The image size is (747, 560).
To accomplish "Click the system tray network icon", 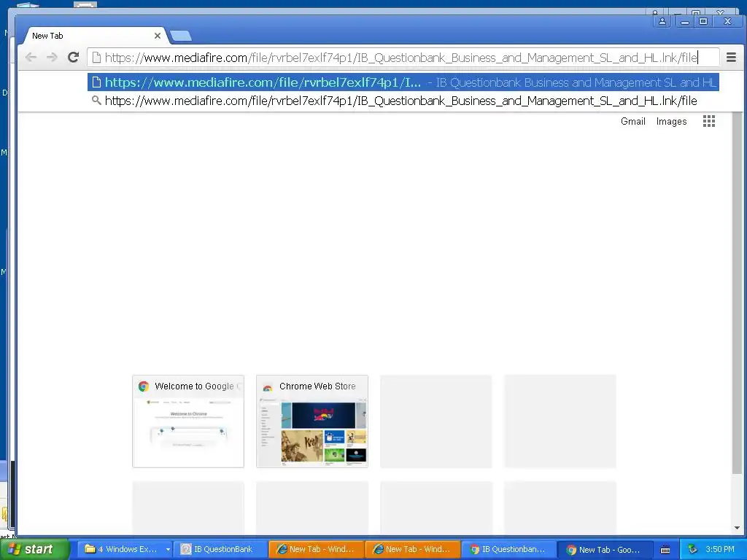I will (x=693, y=549).
